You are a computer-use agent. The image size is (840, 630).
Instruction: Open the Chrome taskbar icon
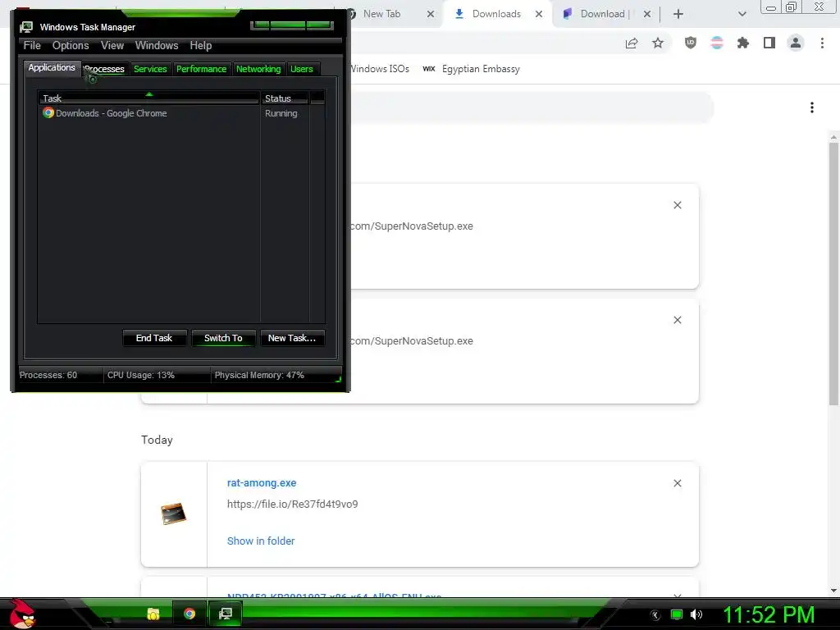[189, 614]
